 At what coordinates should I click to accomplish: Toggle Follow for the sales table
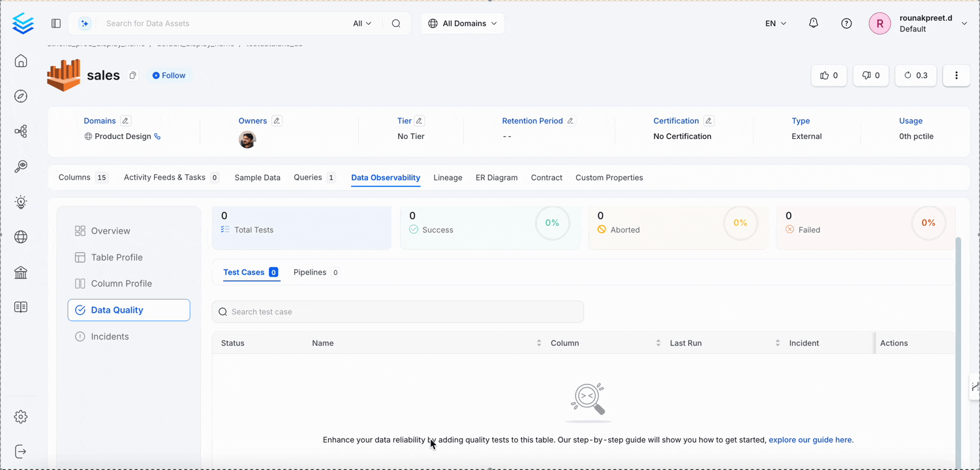169,76
